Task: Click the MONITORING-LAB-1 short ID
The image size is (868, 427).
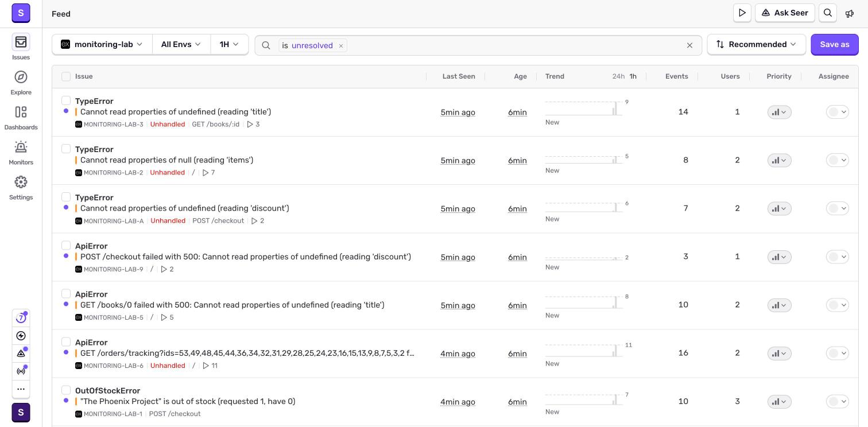Action: pos(113,414)
